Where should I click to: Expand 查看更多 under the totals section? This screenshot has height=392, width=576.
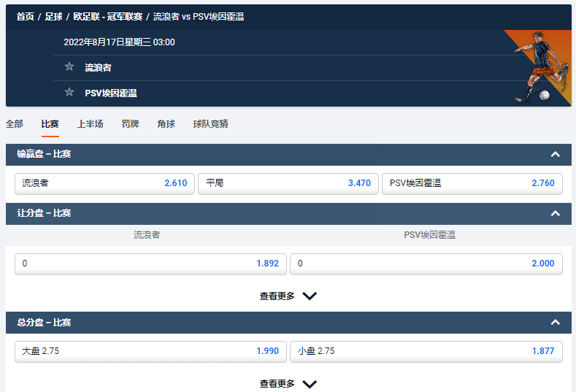click(x=288, y=384)
